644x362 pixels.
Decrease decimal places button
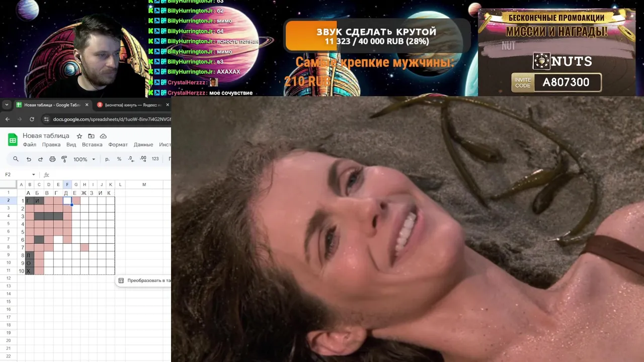131,159
